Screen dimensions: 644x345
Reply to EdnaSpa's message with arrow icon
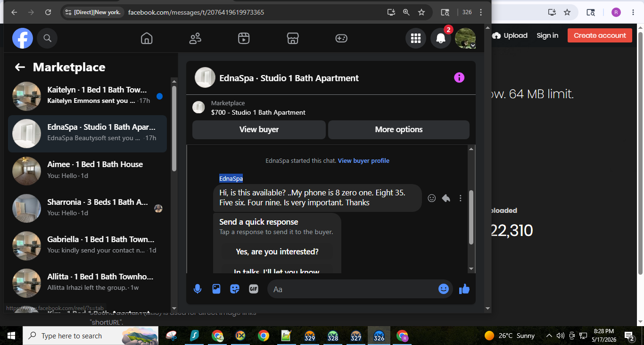(x=446, y=198)
